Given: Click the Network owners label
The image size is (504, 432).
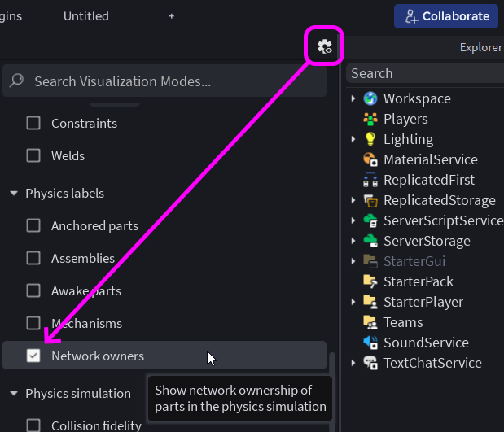Looking at the screenshot, I should point(98,356).
